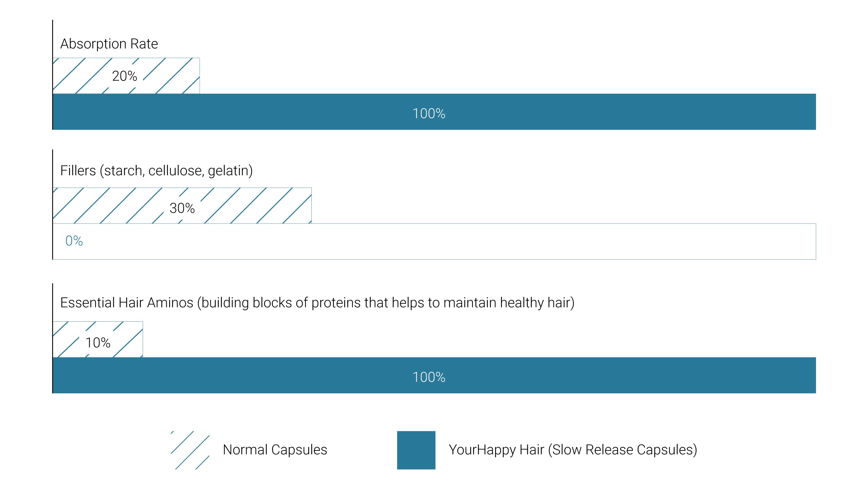Select the 100% Absorption Rate solid bar

434,112
